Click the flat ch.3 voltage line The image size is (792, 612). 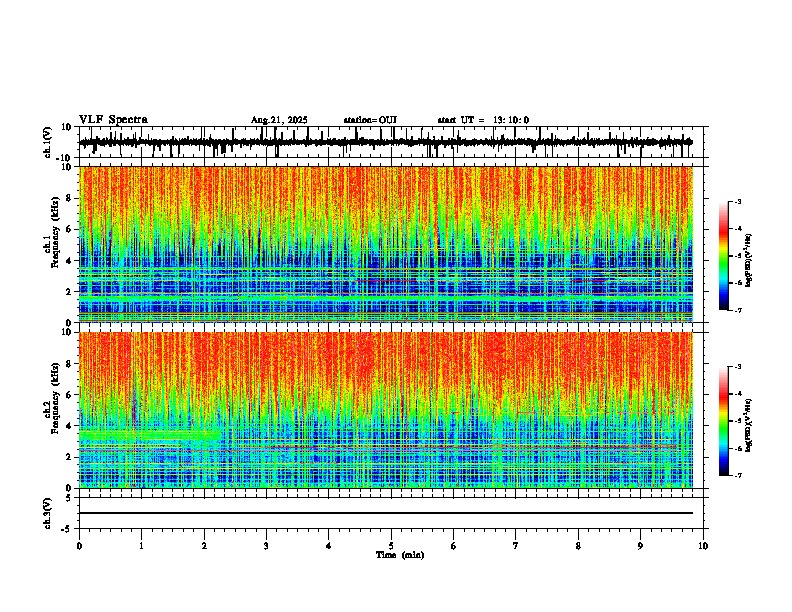[x=386, y=513]
